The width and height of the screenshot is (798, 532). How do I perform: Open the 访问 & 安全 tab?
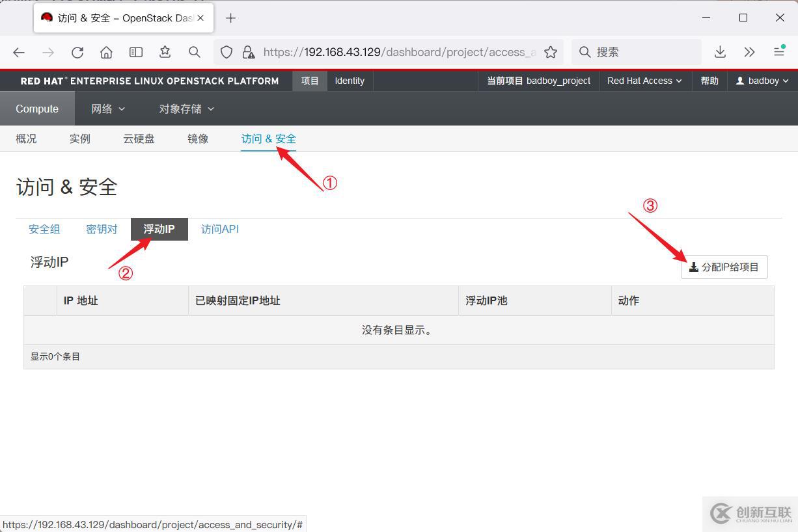point(268,139)
